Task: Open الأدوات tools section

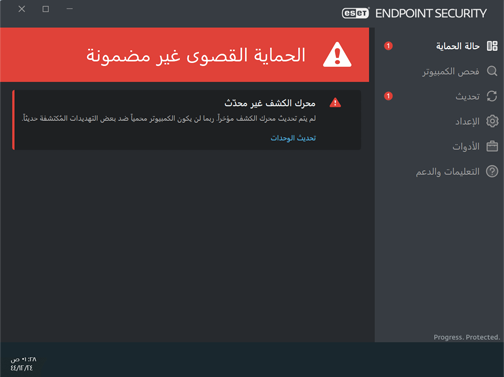Action: pyautogui.click(x=466, y=146)
